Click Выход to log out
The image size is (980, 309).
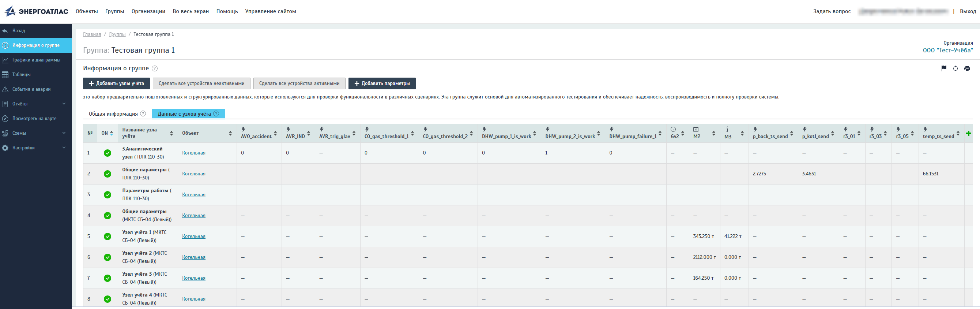968,11
